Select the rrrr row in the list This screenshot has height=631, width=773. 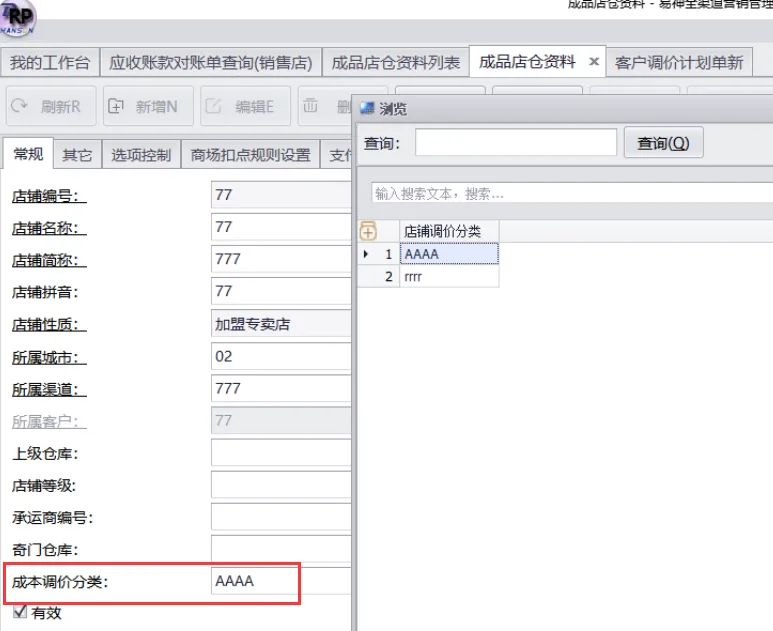(x=448, y=277)
